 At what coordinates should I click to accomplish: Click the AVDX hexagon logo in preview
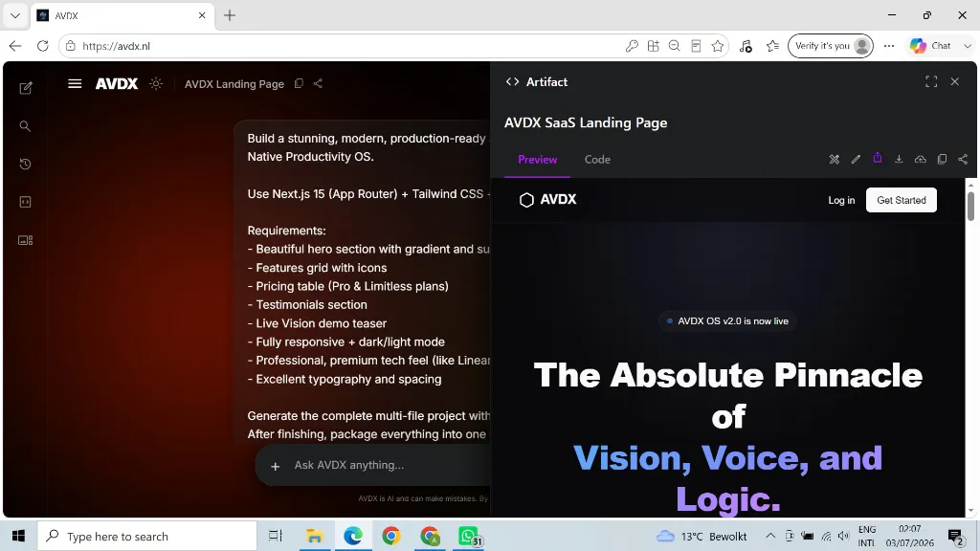point(526,200)
